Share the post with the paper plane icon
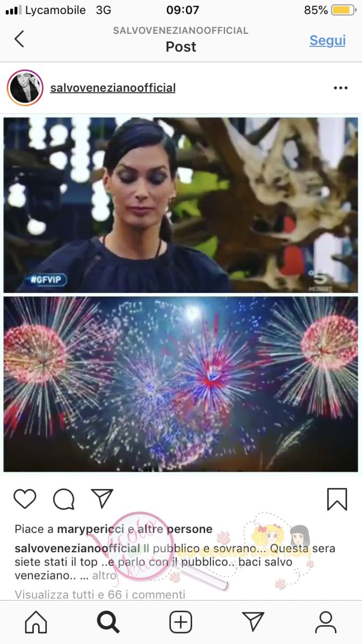The width and height of the screenshot is (362, 644). (102, 499)
